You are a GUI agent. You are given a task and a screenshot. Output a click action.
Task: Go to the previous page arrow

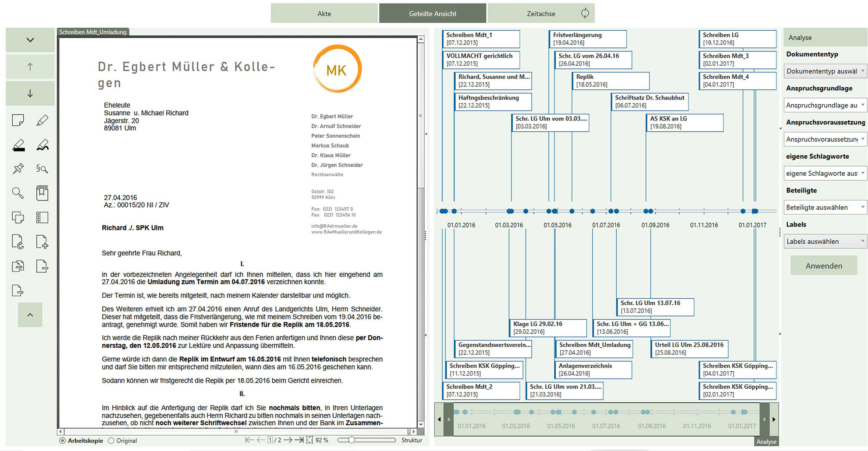261,440
